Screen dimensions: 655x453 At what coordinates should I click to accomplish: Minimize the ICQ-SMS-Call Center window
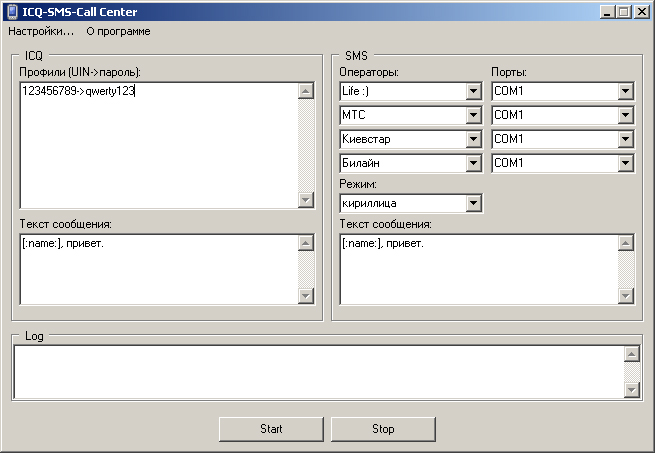tap(607, 12)
